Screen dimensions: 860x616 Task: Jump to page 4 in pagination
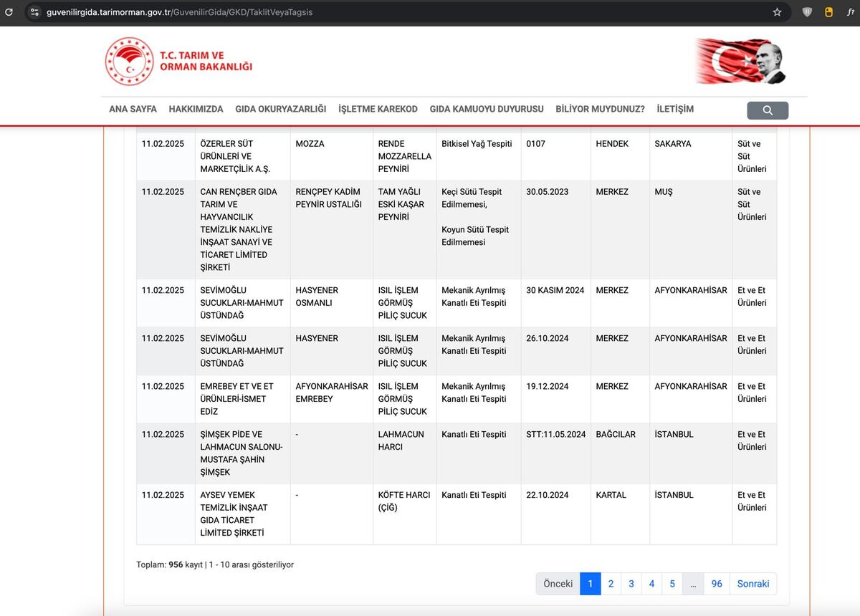[651, 584]
